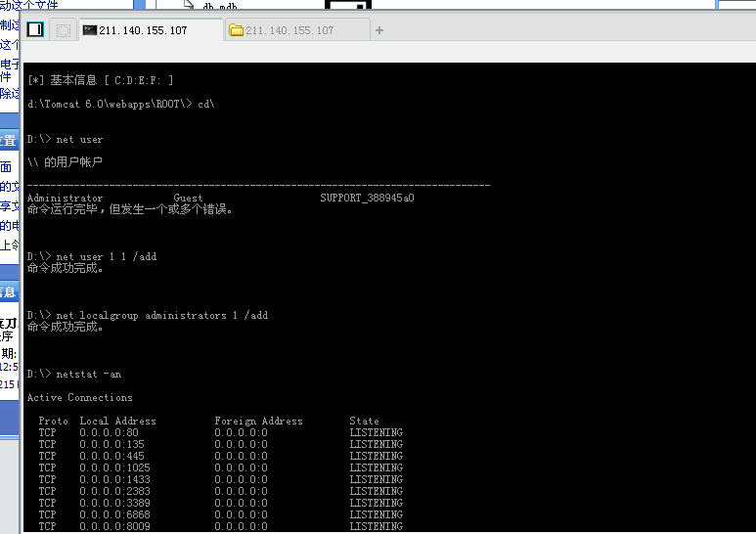Click '命令成功完成' below the net localgroup command
Viewport: 756px width, 534px height.
point(66,327)
